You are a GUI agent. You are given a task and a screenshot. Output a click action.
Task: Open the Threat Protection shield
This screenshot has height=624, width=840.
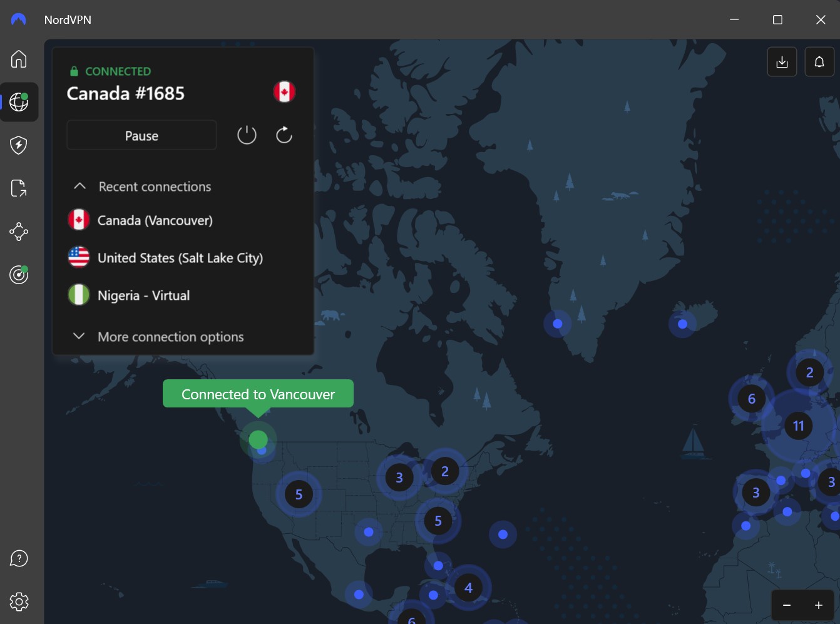tap(19, 145)
